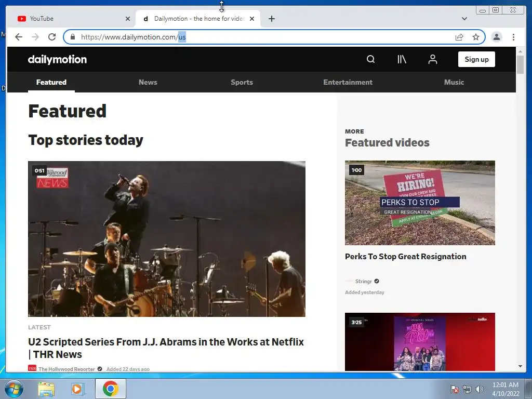Click the page scrollbar down arrow
Viewport: 532px width, 399px height.
click(x=520, y=366)
